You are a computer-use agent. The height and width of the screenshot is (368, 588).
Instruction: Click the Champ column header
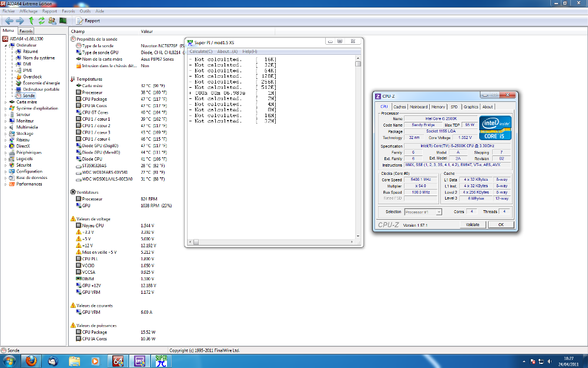pyautogui.click(x=78, y=32)
